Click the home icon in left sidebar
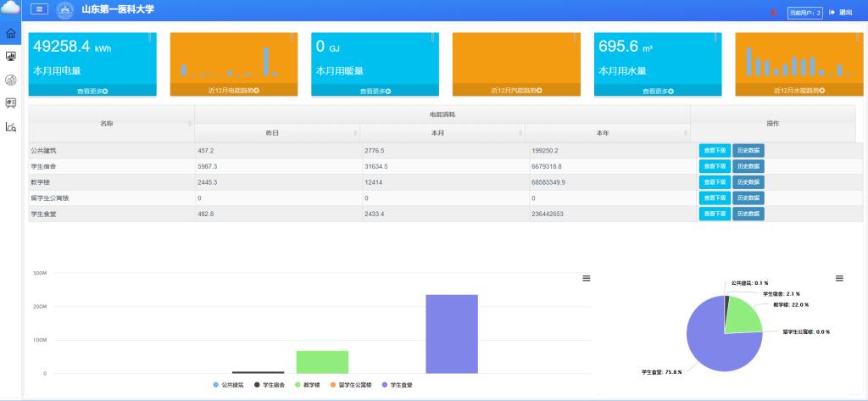This screenshot has width=868, height=401. 11,34
